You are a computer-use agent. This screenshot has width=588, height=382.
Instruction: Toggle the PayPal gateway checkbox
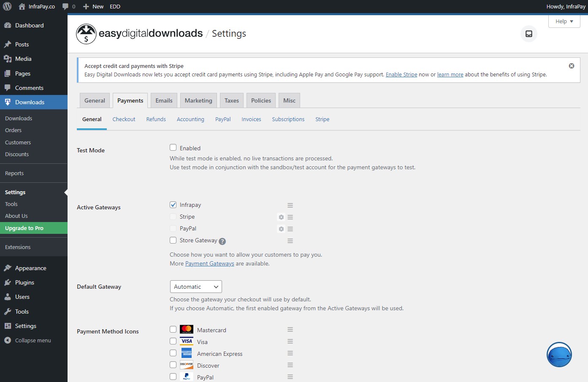173,228
